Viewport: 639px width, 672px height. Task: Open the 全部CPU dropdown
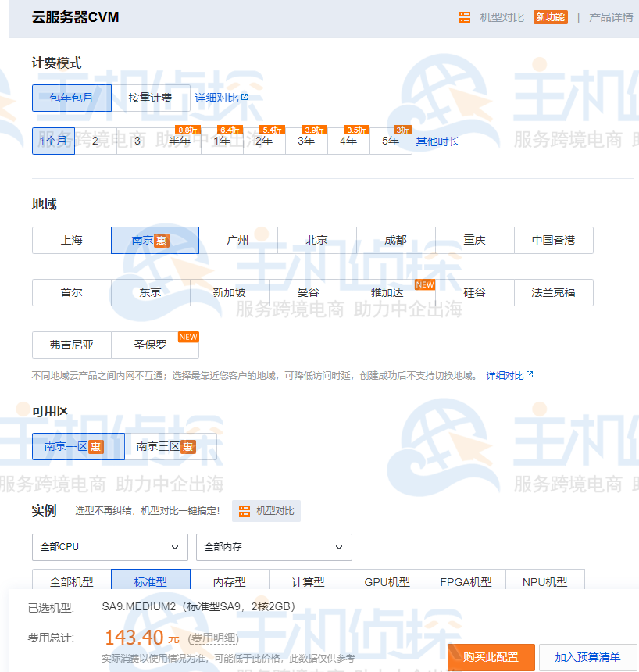tap(109, 548)
